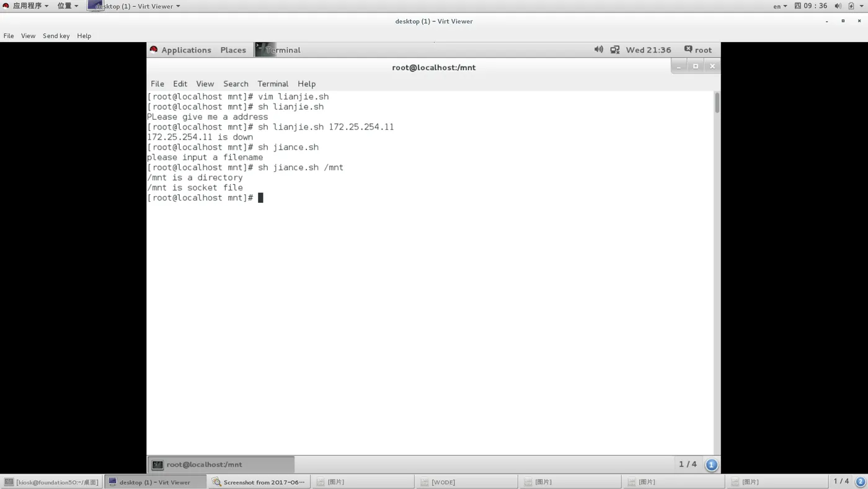Viewport: 868px width, 489px height.
Task: Open the terminal's Search menu
Action: pyautogui.click(x=236, y=84)
